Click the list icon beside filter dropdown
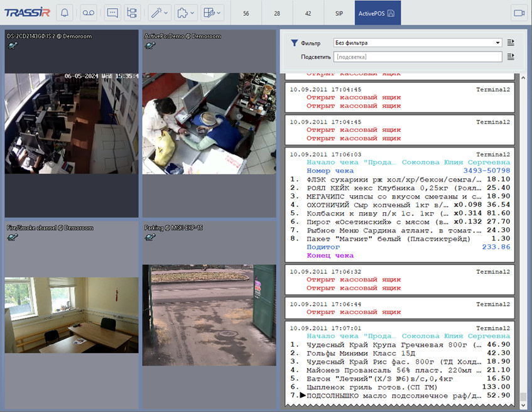Screen dimensions: 532x412 pyautogui.click(x=511, y=43)
